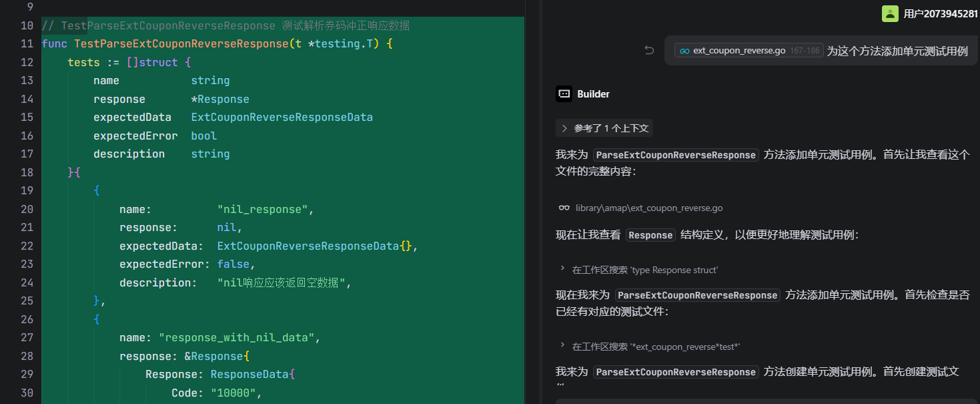980x404 pixels.
Task: Click line number 11 in the gutter
Action: pyautogui.click(x=27, y=44)
